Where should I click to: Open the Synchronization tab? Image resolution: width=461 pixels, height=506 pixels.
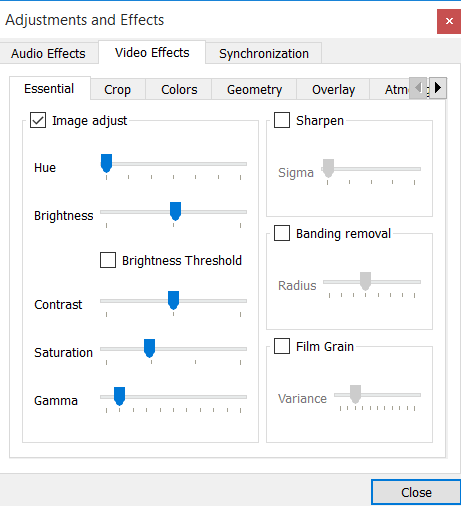pyautogui.click(x=264, y=53)
